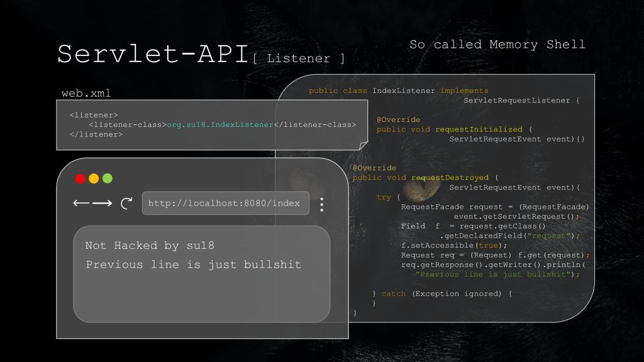Click the forward arrow in the mock browser
Screen dimensions: 644x362
coord(103,203)
